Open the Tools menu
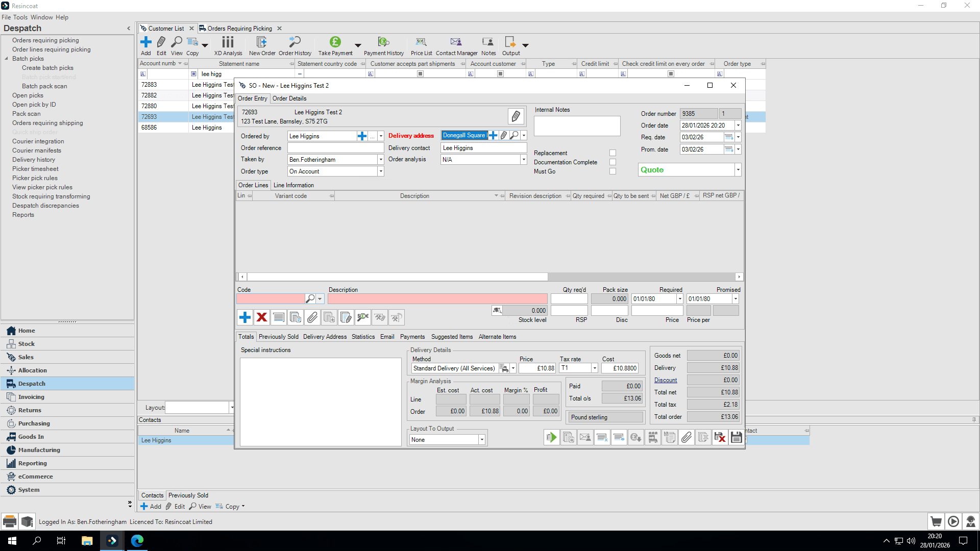Screen dimensions: 980x551 pos(20,17)
